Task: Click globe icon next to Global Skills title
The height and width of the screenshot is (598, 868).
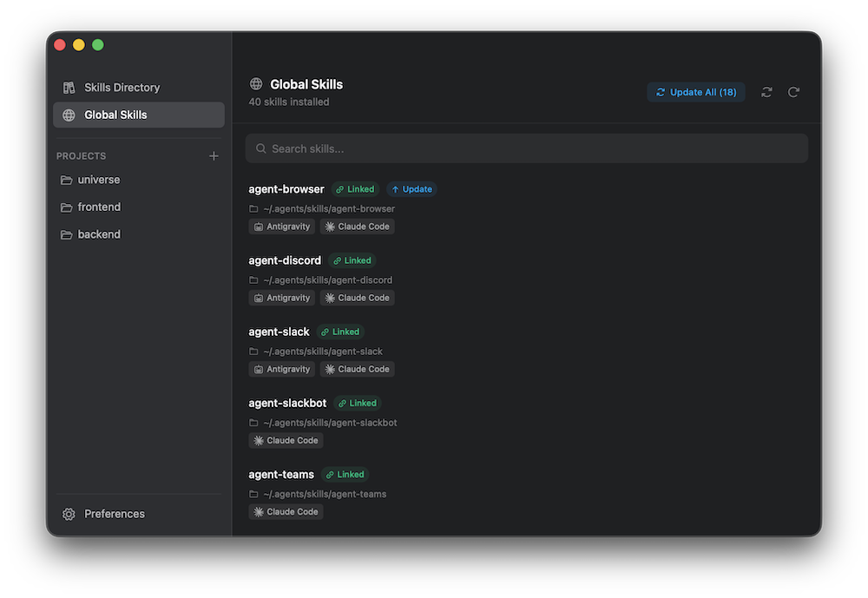Action: [256, 84]
